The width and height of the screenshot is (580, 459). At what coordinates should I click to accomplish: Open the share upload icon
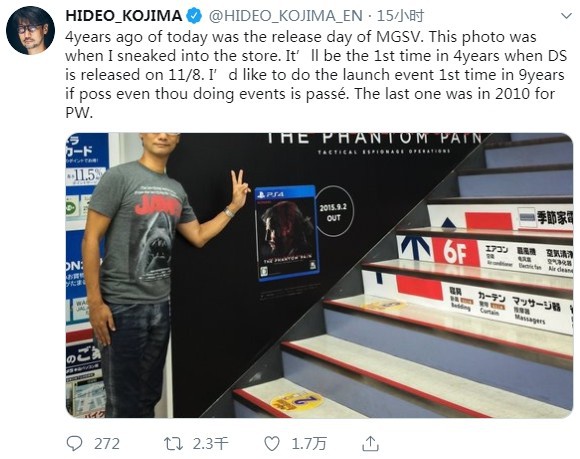(x=370, y=443)
